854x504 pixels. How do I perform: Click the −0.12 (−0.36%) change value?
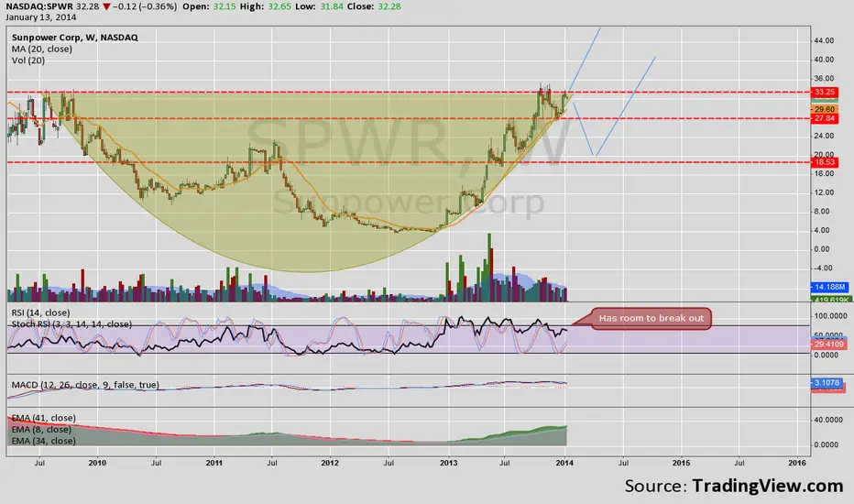145,6
